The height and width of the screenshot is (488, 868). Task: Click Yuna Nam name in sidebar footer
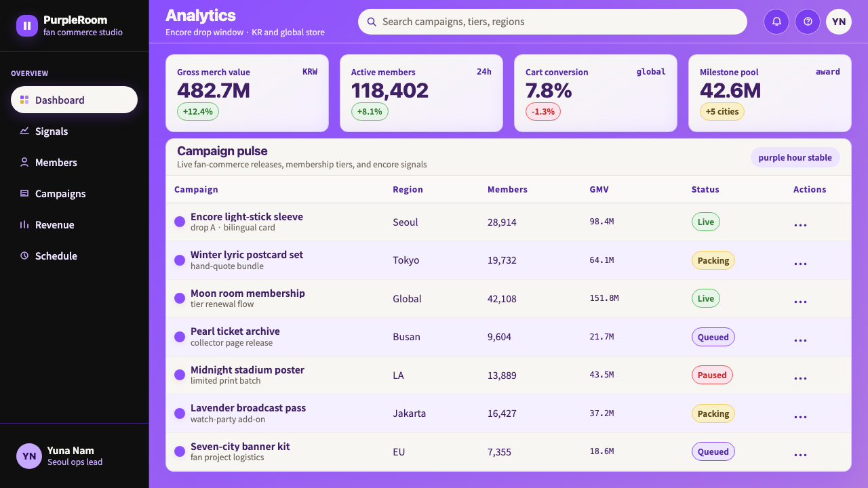[71, 451]
